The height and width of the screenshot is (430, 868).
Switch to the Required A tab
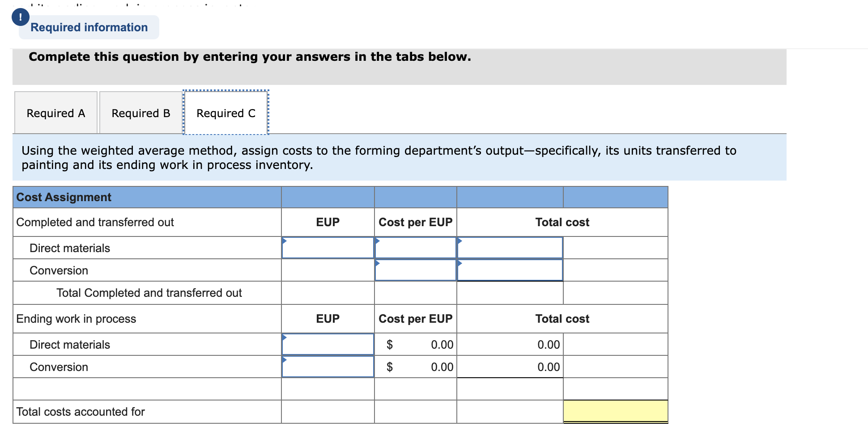[x=55, y=113]
